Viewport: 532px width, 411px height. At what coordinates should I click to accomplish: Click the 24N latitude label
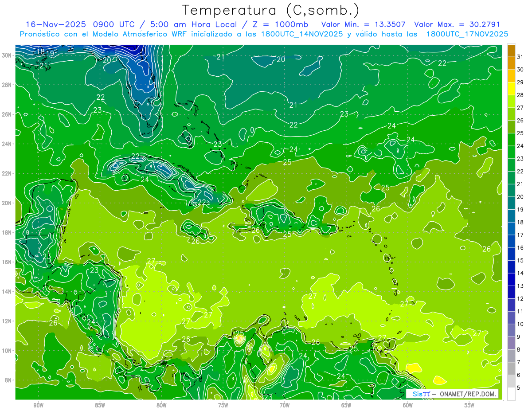7,144
